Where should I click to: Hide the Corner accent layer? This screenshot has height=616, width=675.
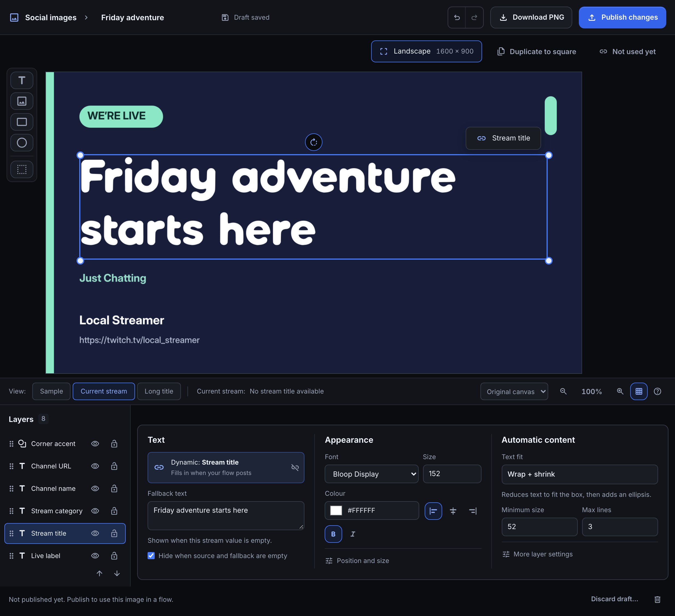95,444
